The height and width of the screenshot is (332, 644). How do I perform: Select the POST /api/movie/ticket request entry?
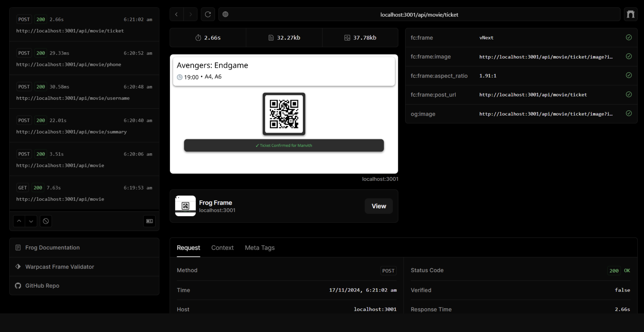point(84,25)
